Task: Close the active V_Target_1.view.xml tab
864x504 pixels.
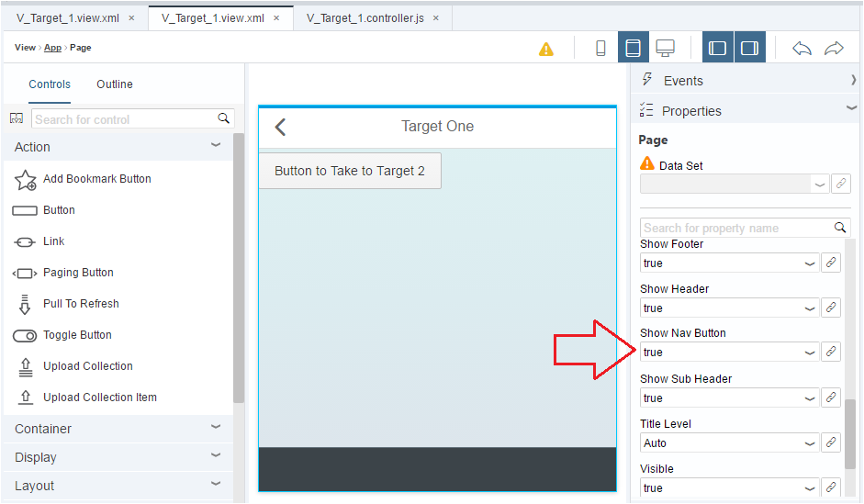Action: 276,18
